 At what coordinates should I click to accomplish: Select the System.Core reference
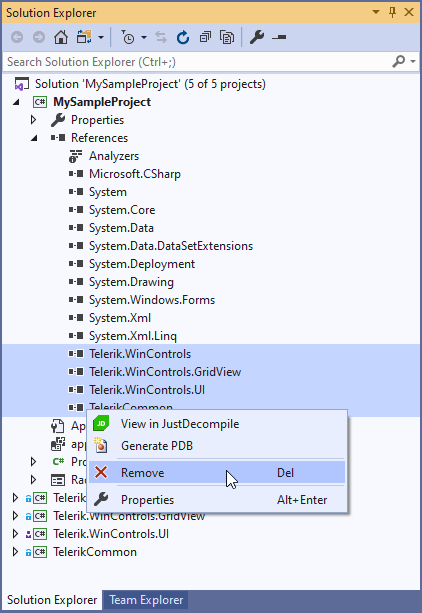tap(122, 210)
